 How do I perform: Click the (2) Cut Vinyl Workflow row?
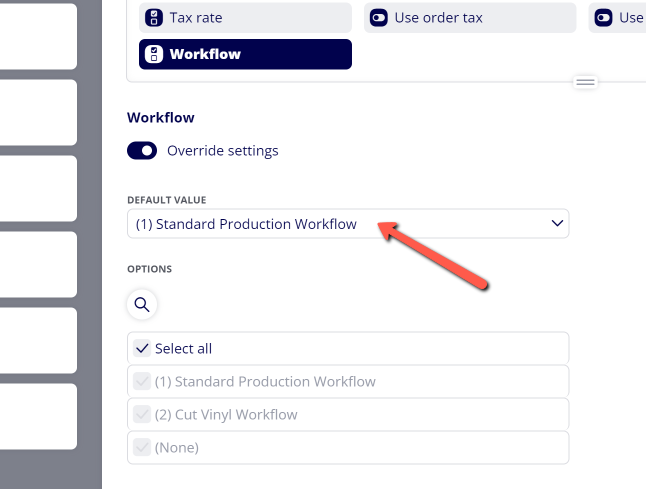(348, 414)
